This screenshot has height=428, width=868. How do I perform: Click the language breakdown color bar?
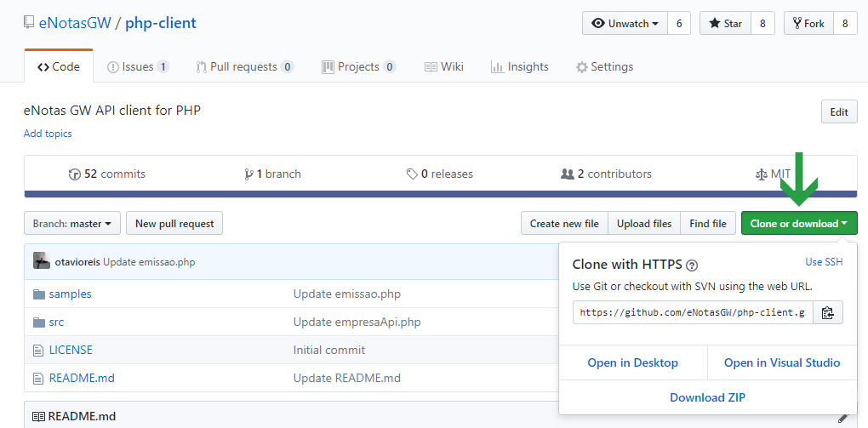441,194
